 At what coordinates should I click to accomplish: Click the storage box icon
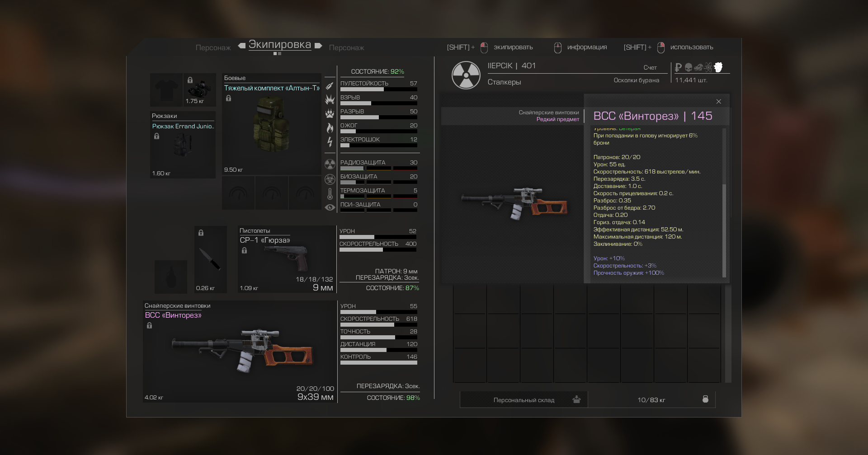(x=576, y=399)
